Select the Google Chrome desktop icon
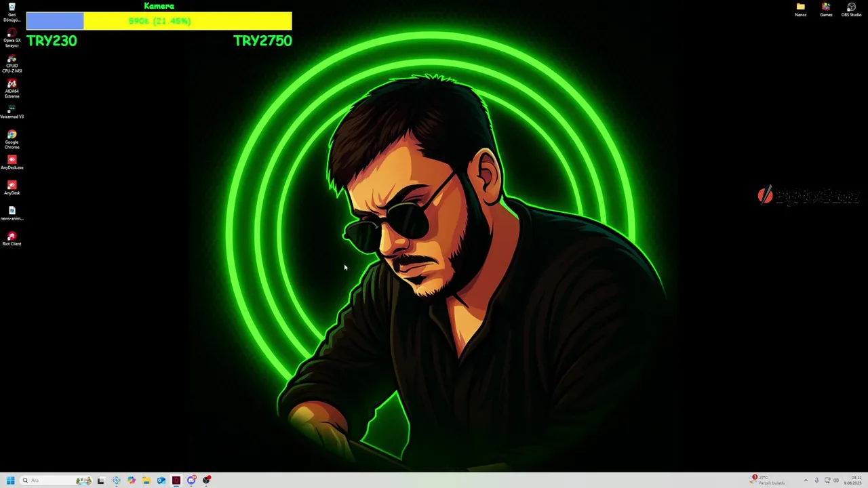Screen dimensions: 868x488 [12, 140]
